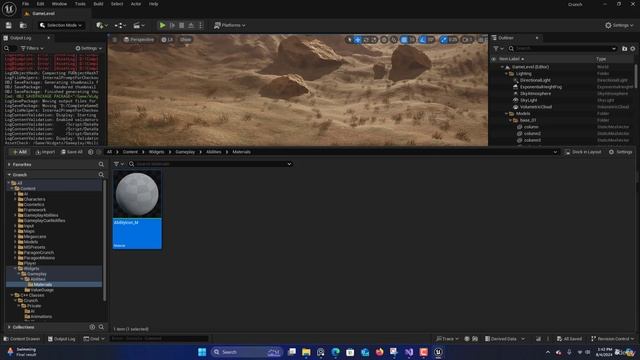Toggle grid snapping in the viewport
The width and height of the screenshot is (640, 360).
point(404,40)
